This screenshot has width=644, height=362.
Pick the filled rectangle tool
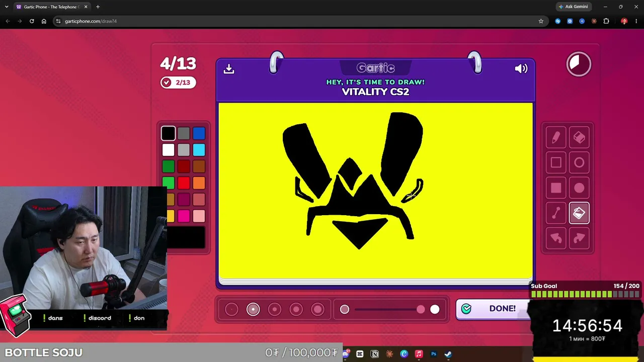coord(556,188)
